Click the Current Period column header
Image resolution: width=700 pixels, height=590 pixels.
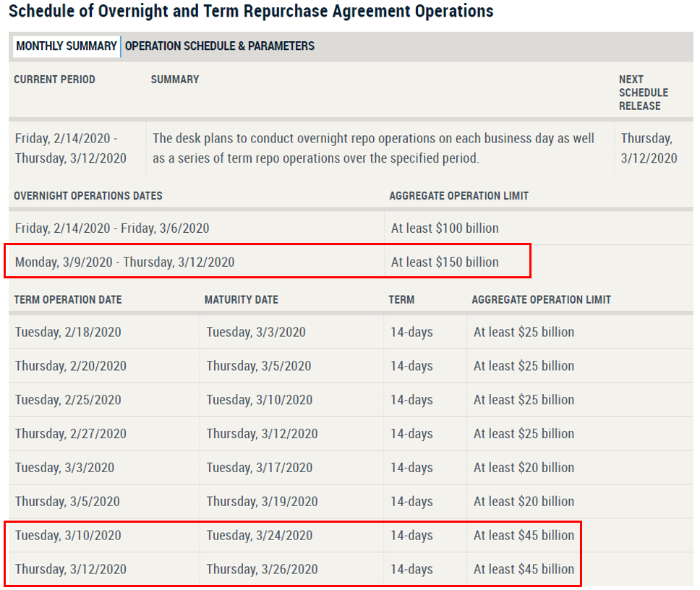(x=54, y=80)
